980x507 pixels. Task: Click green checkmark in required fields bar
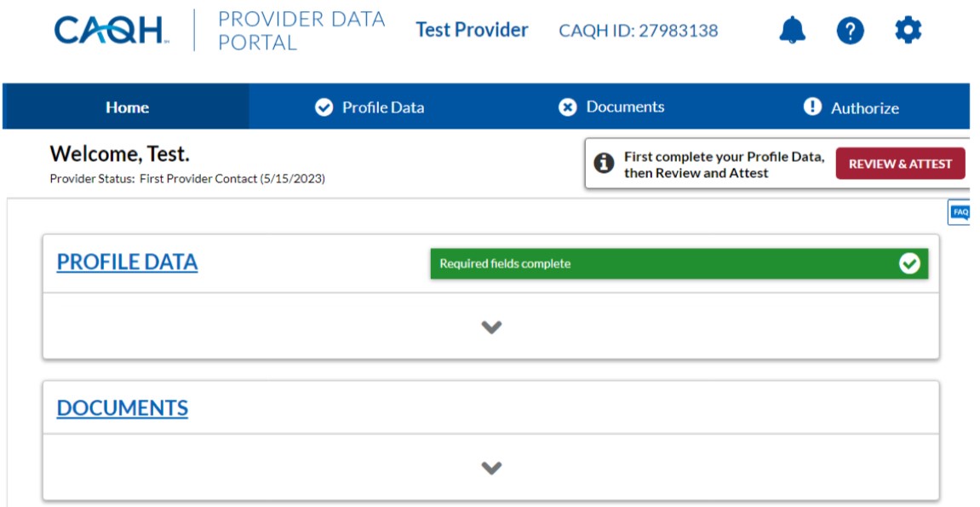pos(909,264)
